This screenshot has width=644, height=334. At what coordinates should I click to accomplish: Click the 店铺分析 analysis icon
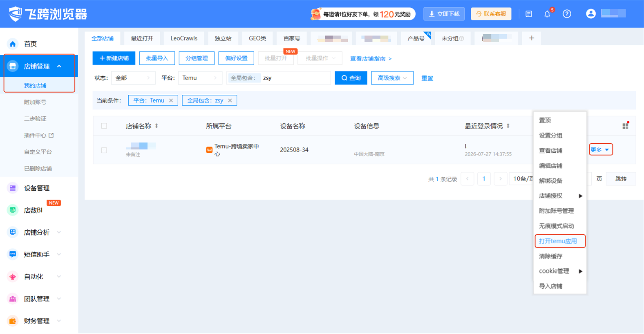tap(13, 232)
